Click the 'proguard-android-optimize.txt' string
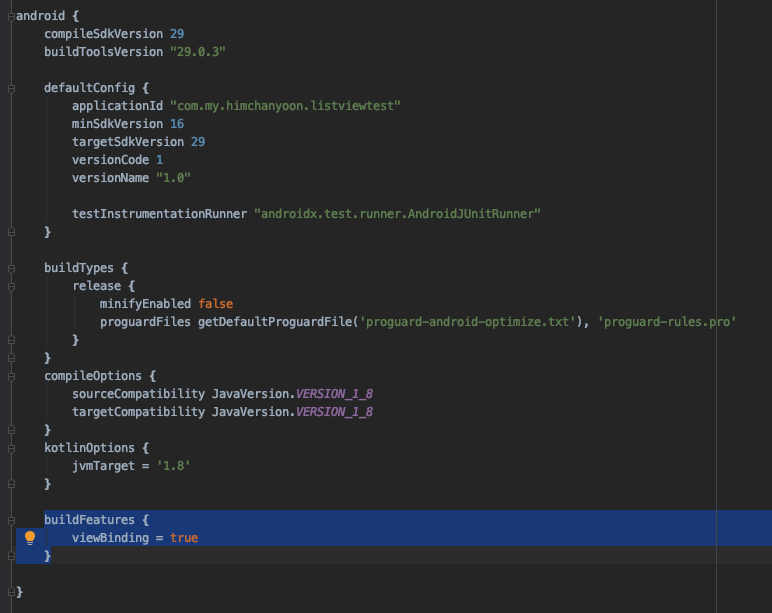The width and height of the screenshot is (772, 613). coord(467,322)
